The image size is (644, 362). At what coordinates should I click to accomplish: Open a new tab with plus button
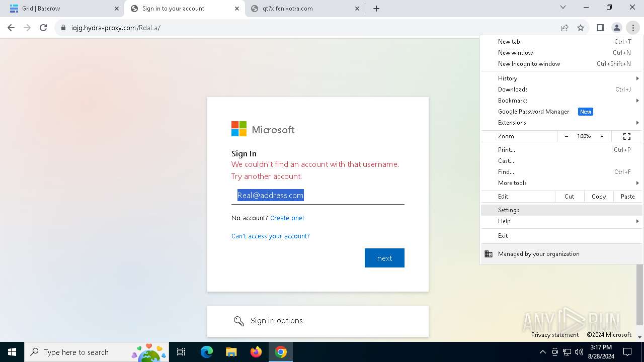pos(376,9)
